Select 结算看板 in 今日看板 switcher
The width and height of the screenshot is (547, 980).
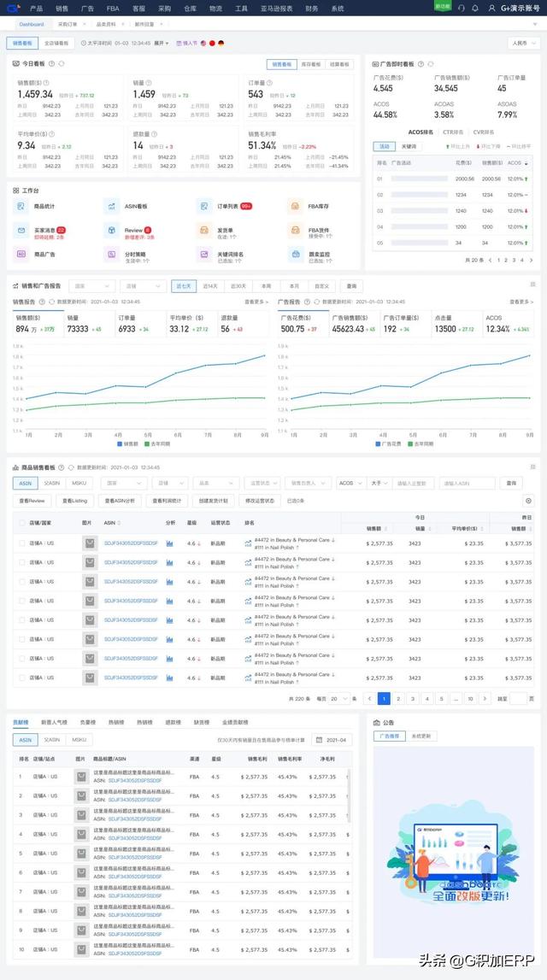[339, 64]
